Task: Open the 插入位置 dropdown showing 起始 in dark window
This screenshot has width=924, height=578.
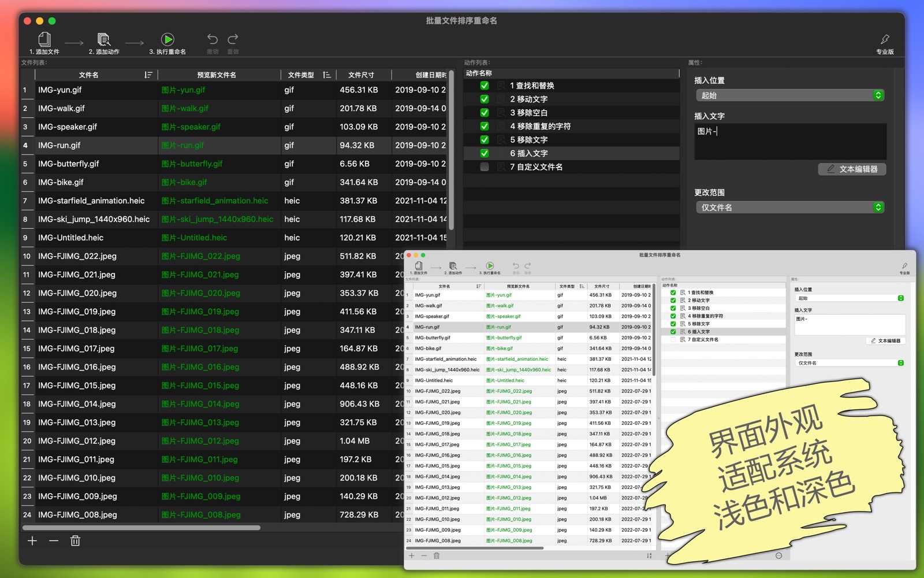Action: pyautogui.click(x=789, y=95)
